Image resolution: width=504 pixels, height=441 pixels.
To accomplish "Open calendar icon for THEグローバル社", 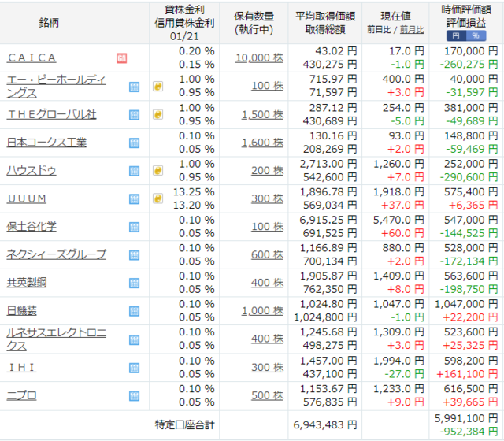I will [135, 115].
